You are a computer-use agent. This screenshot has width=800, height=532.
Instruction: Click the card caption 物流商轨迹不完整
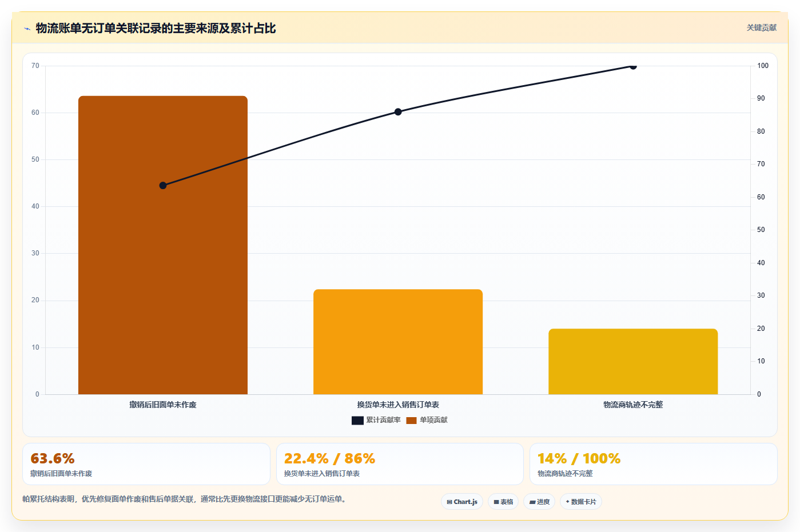click(x=565, y=474)
